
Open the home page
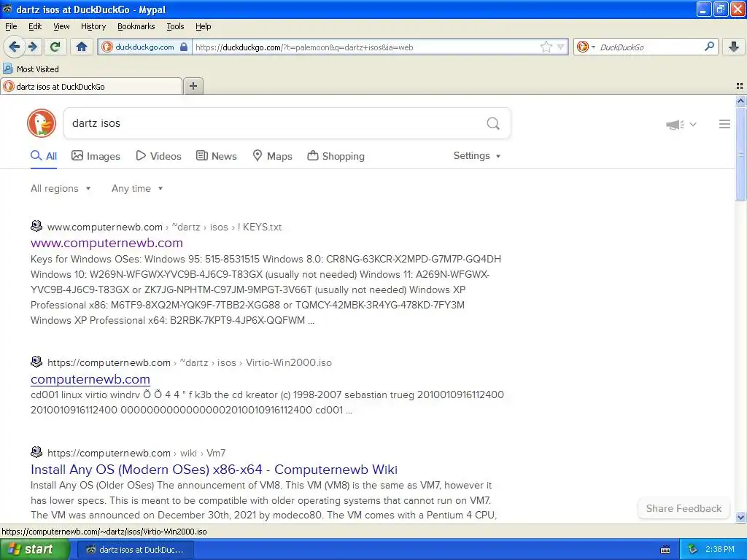(x=82, y=47)
